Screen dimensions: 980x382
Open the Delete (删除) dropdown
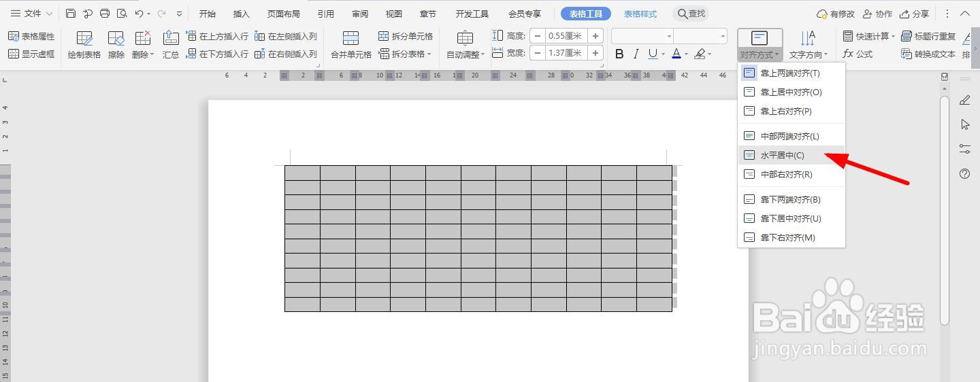[143, 46]
